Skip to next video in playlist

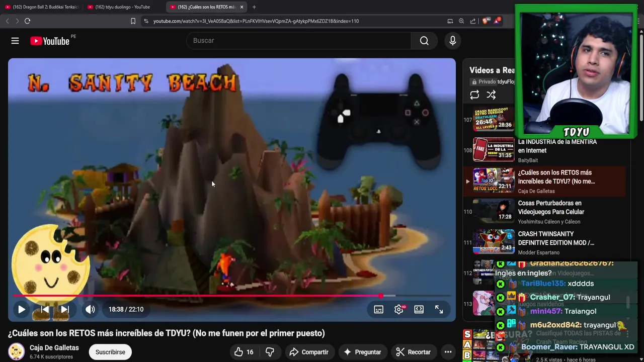click(65, 310)
